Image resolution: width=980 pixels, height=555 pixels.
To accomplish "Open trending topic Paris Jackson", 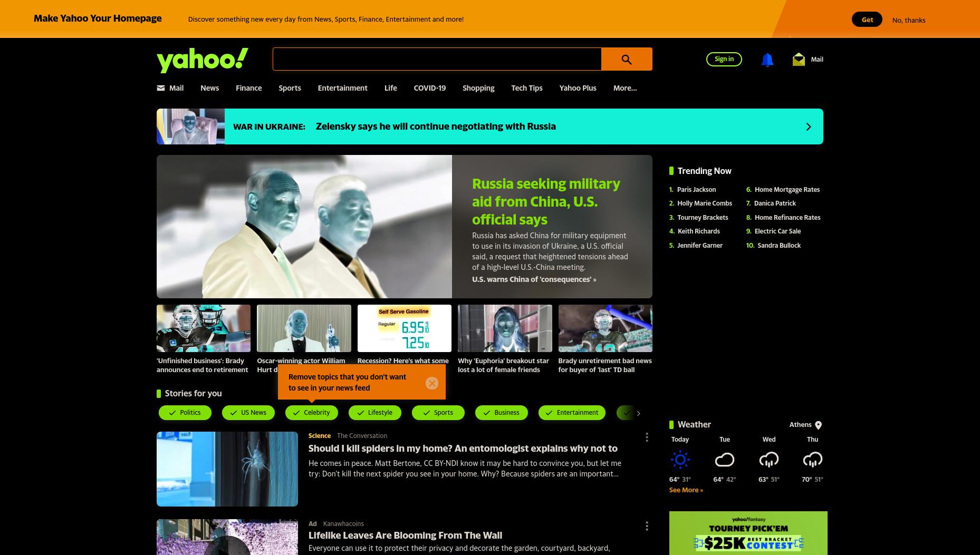I will point(696,190).
